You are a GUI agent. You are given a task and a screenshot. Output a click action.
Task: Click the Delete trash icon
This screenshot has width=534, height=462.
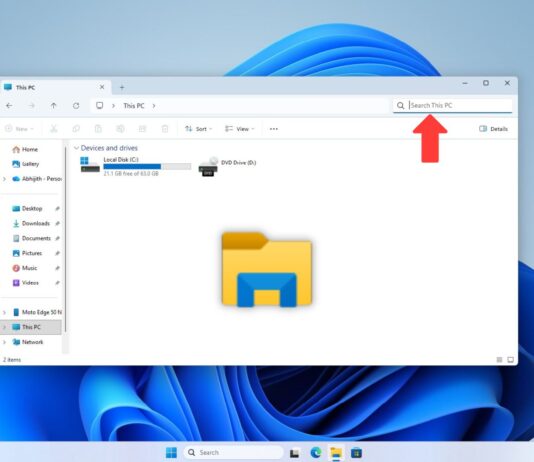tap(165, 129)
